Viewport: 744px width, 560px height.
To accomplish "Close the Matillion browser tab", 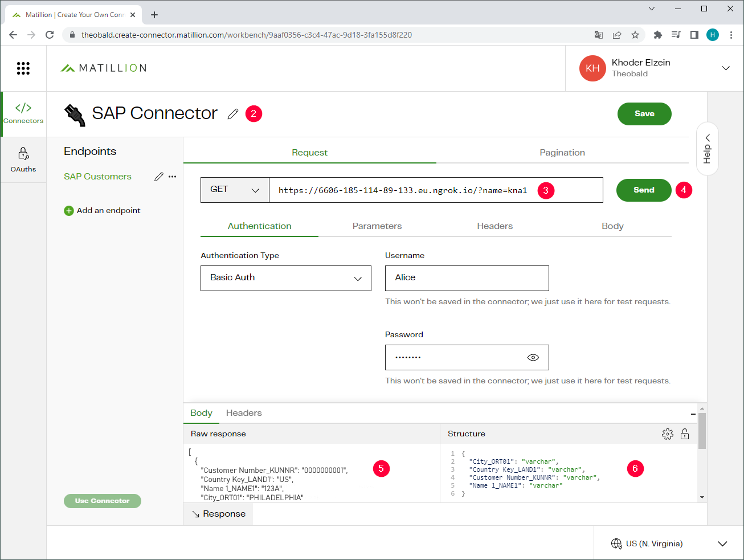I will tap(133, 15).
